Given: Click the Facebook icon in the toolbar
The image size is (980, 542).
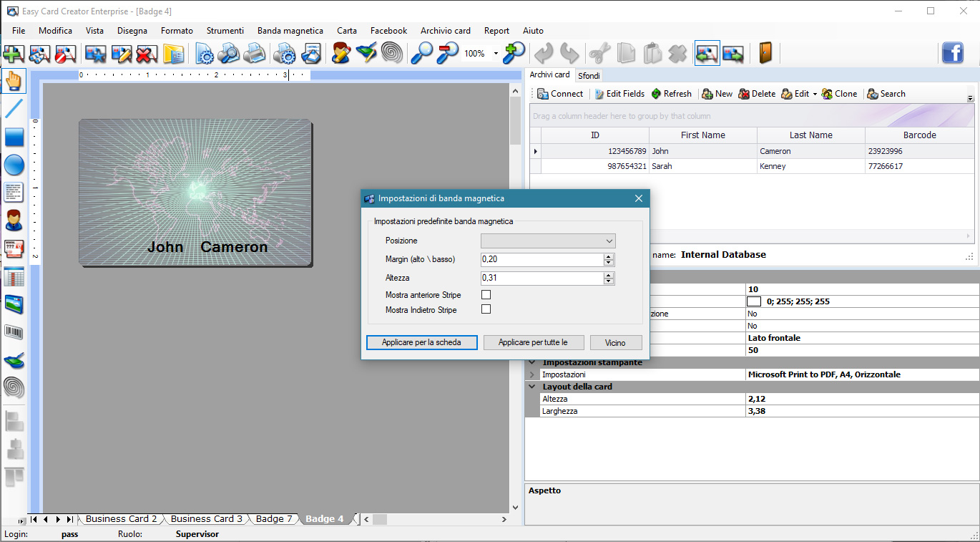Looking at the screenshot, I should 952,53.
